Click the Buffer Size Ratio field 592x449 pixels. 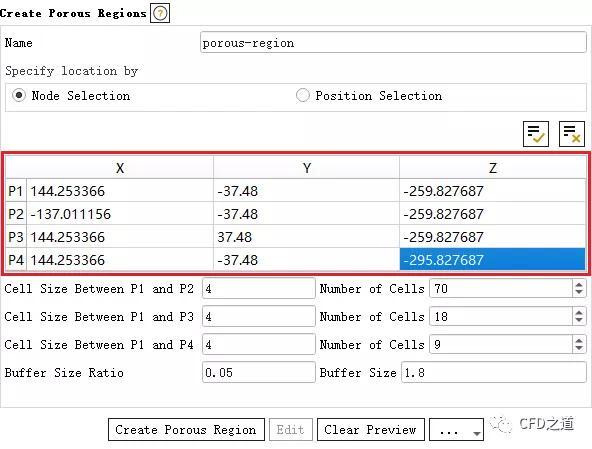pos(259,372)
